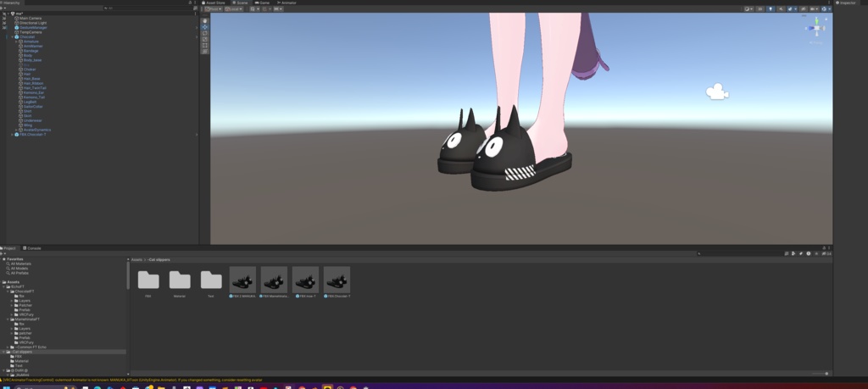Screen dimensions: 868x389
Task: Toggle visibility eye for Directional Light
Action: (4, 23)
